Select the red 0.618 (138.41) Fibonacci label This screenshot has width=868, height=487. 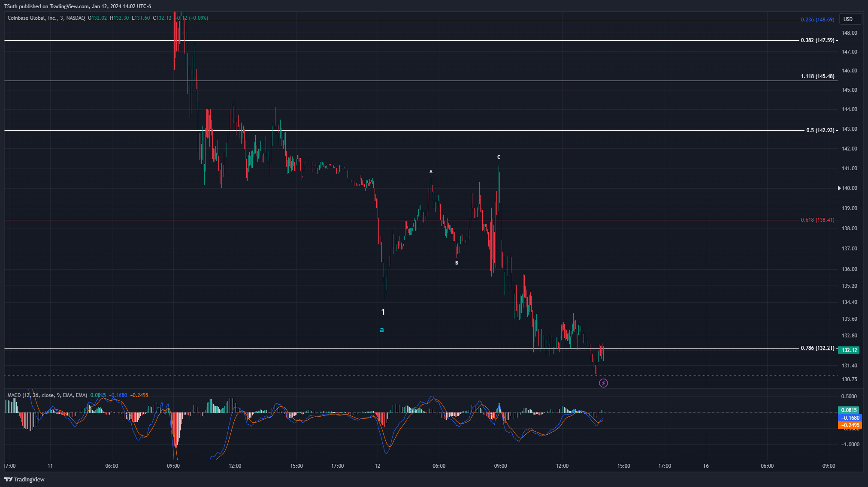coord(817,220)
